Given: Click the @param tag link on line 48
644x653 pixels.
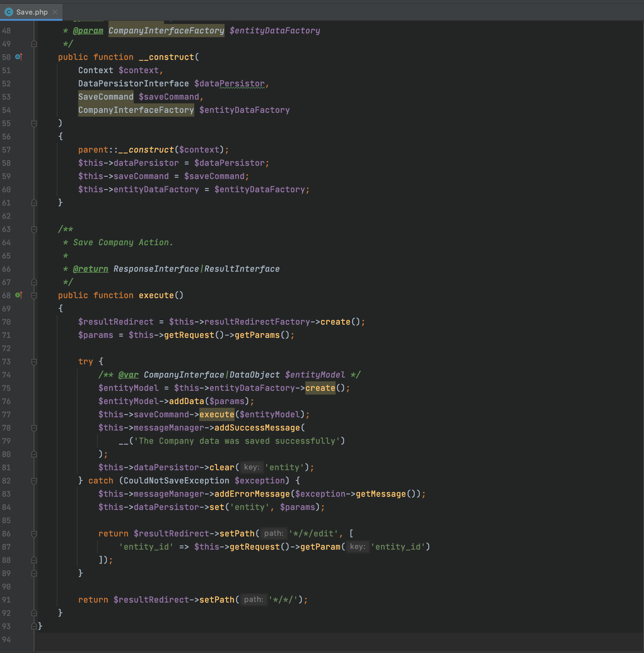Looking at the screenshot, I should 88,31.
